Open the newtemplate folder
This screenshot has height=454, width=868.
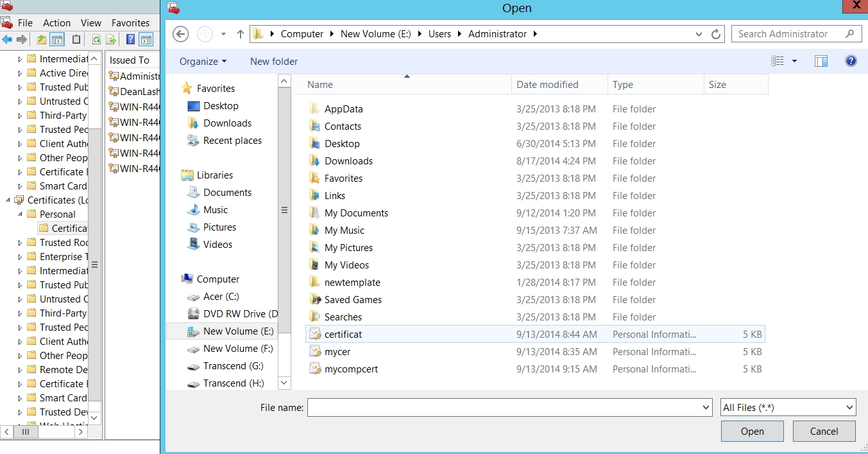(x=352, y=283)
